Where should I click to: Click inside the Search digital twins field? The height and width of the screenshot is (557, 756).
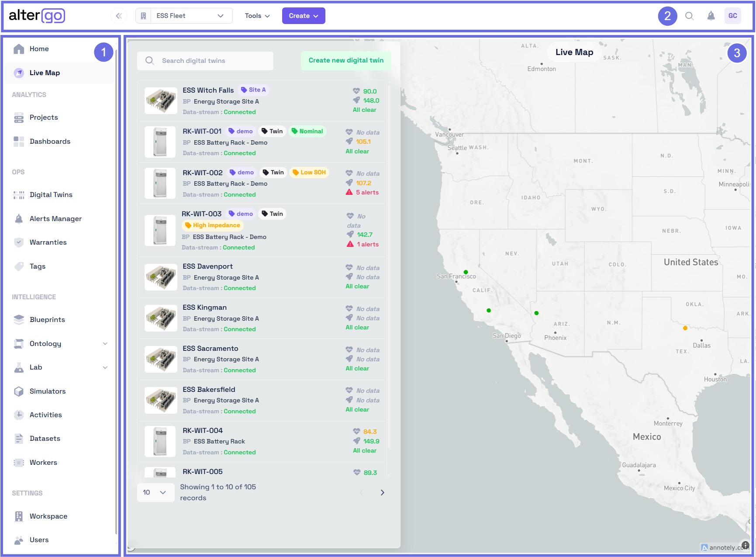tap(205, 61)
